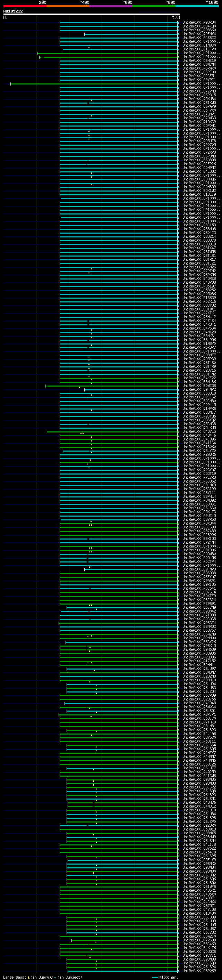Select the UniRef100_P09445 label
The width and height of the screenshot is (222, 980).
(x=199, y=405)
